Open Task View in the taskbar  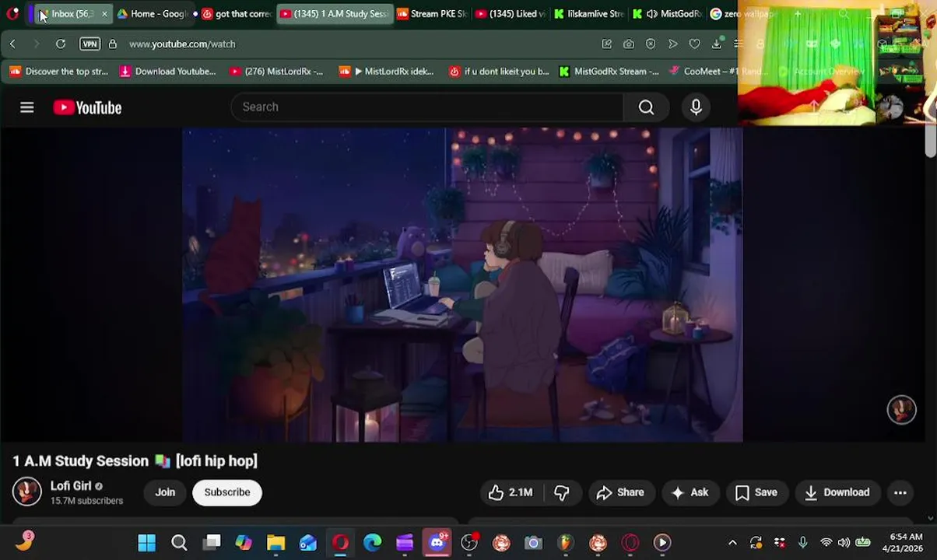click(212, 543)
